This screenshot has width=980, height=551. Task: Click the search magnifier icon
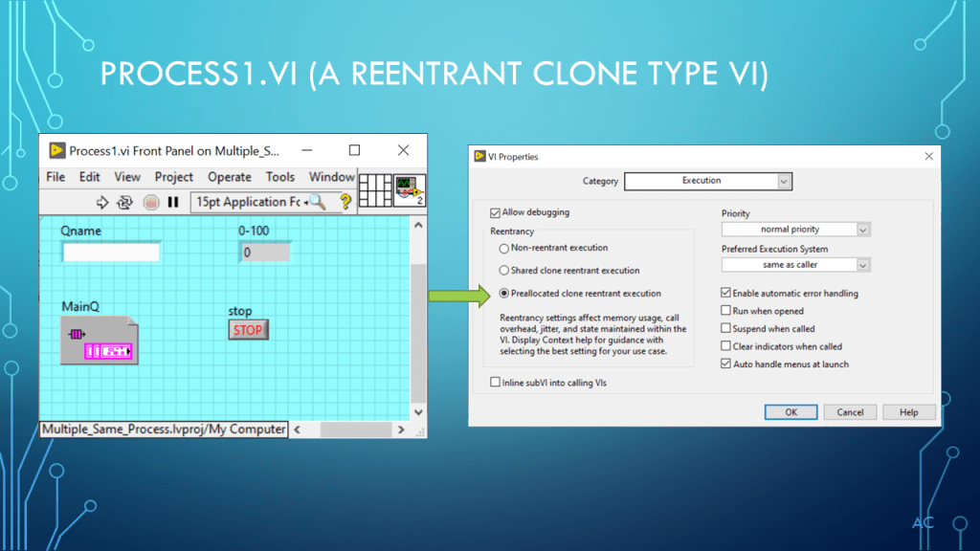click(x=317, y=202)
